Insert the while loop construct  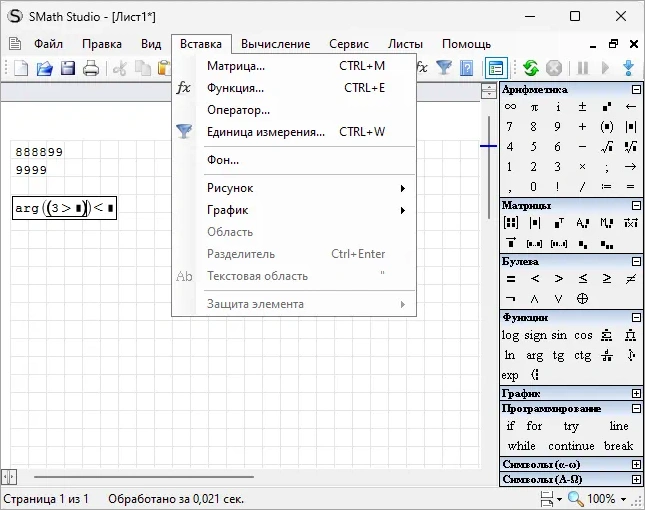[x=522, y=446]
